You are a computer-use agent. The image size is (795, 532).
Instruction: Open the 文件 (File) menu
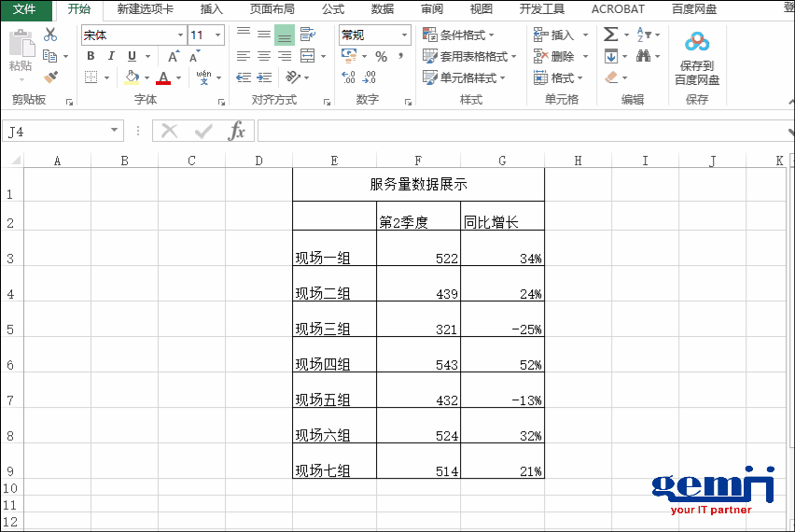[24, 9]
